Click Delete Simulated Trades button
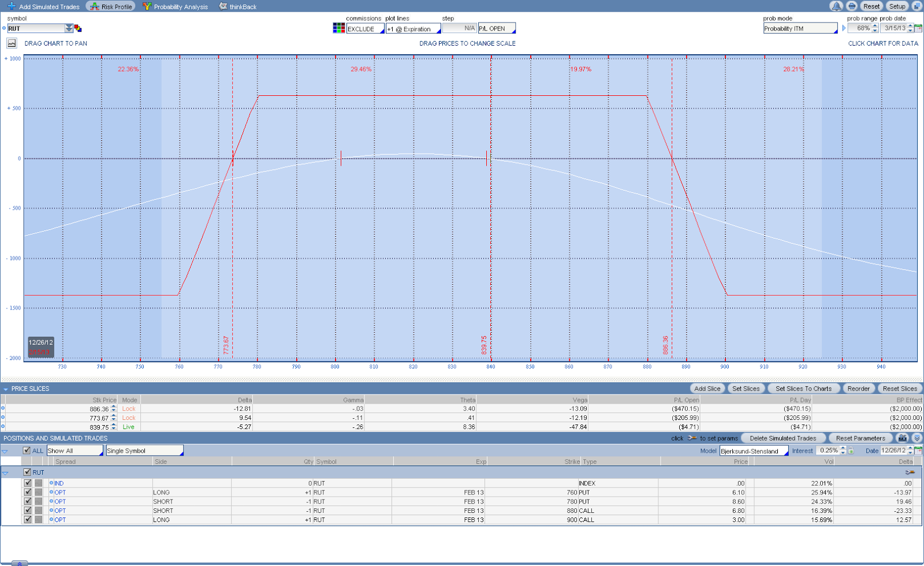The height and width of the screenshot is (566, 924). tap(783, 438)
